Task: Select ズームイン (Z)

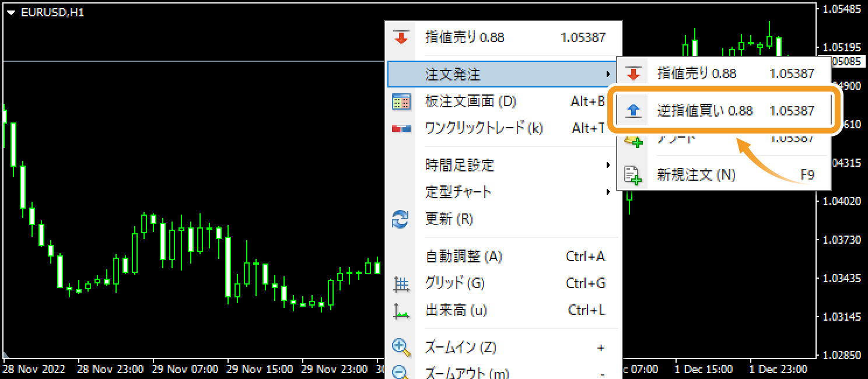Action: coord(504,348)
